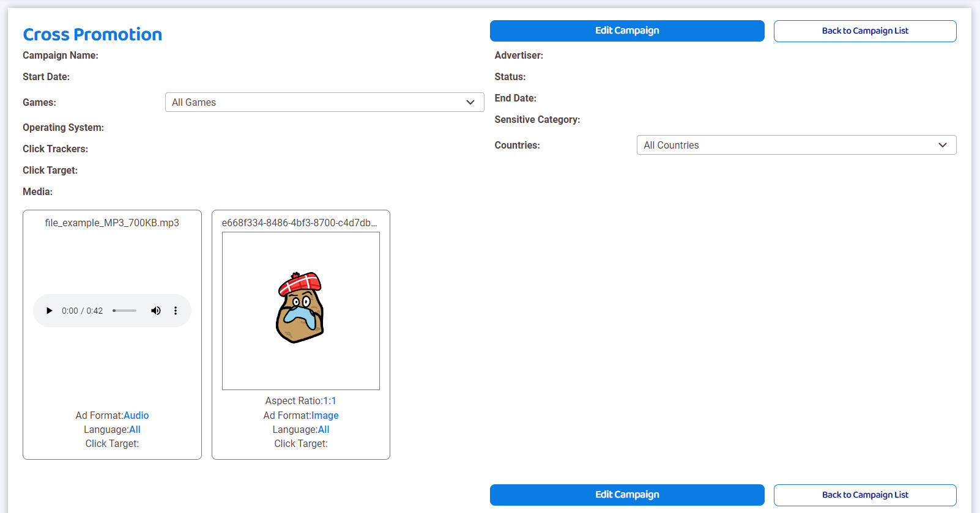Select the 1:1 aspect ratio value
This screenshot has width=980, height=513.
pos(330,400)
